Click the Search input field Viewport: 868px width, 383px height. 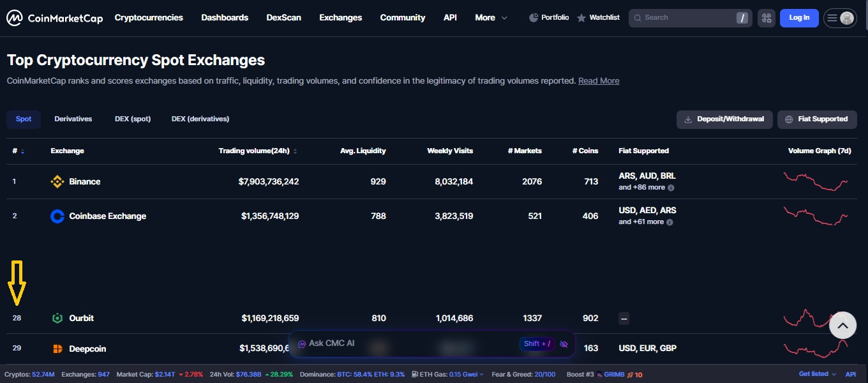[691, 18]
